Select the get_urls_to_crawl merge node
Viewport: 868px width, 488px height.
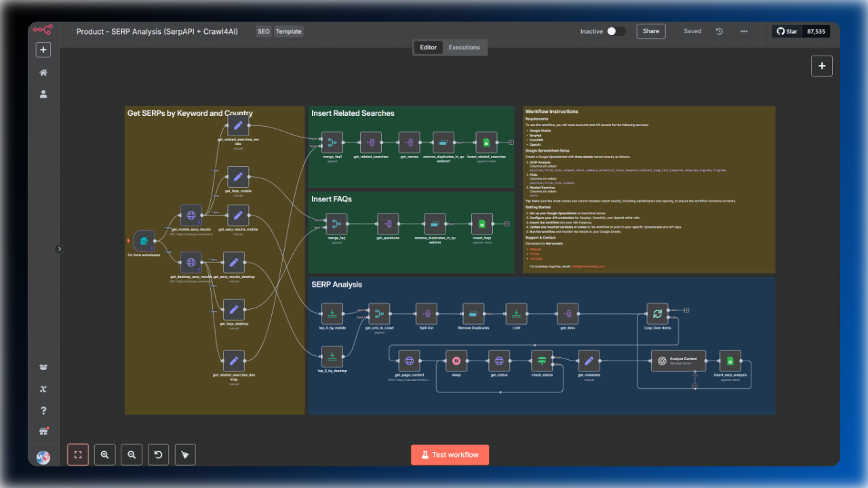pos(379,313)
